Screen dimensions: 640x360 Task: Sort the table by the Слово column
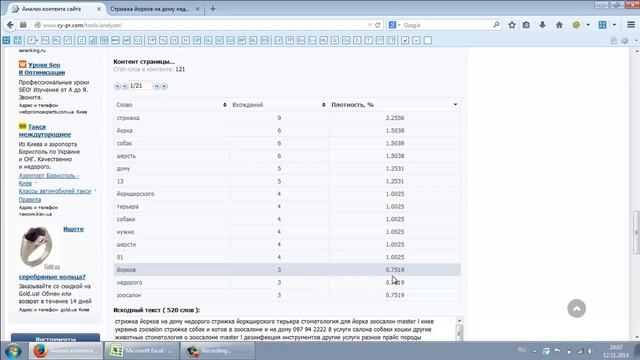[x=171, y=105]
